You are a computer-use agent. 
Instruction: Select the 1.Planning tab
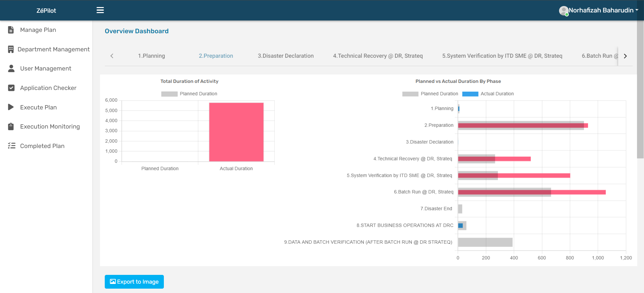tap(151, 56)
